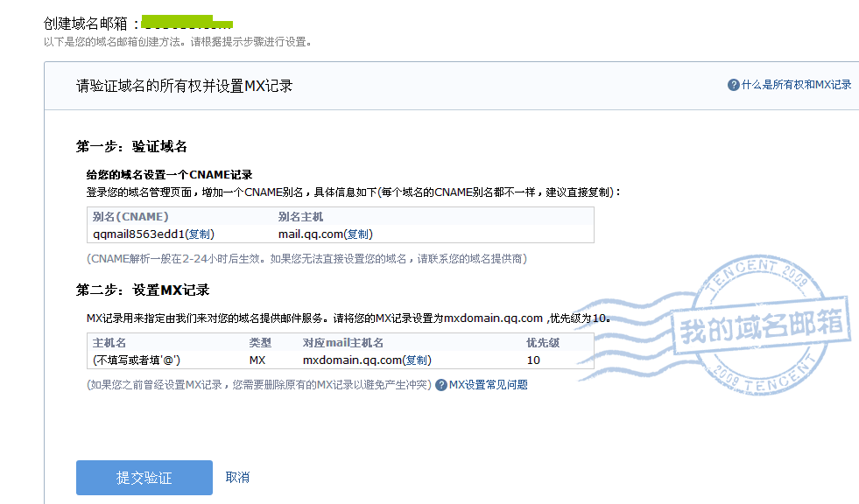
Task: Click the question mark icon beside 什么是所有权和MX记录
Action: (733, 85)
